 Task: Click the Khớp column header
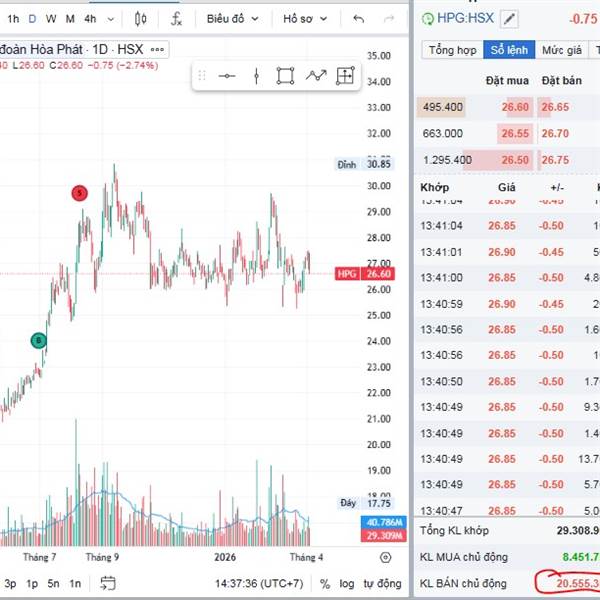[434, 188]
